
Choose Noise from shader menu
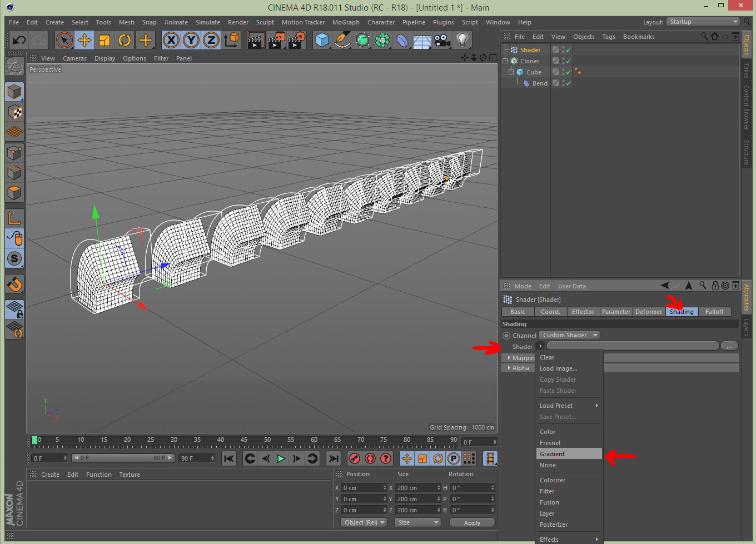(x=569, y=465)
